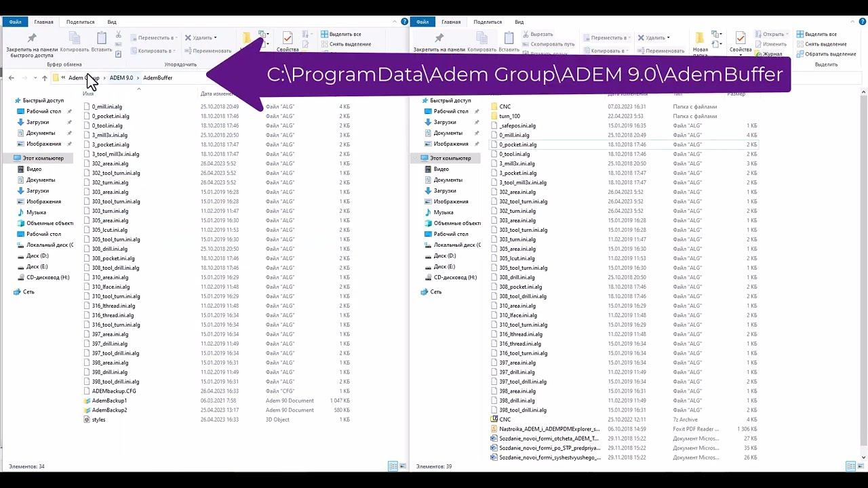Open Свойства in right window ribbon

coord(740,42)
